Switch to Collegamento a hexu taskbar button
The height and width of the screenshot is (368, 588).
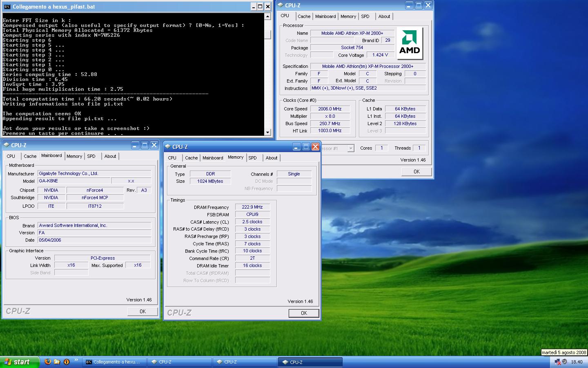[114, 362]
